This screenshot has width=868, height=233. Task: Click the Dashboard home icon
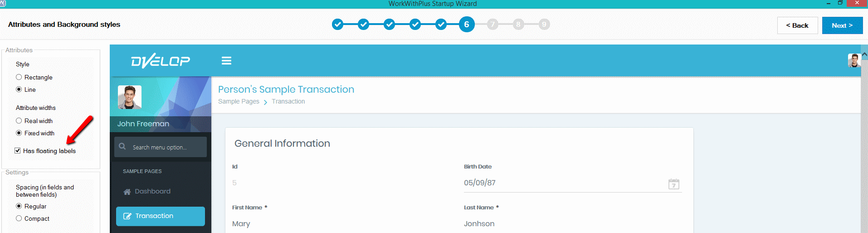click(127, 192)
